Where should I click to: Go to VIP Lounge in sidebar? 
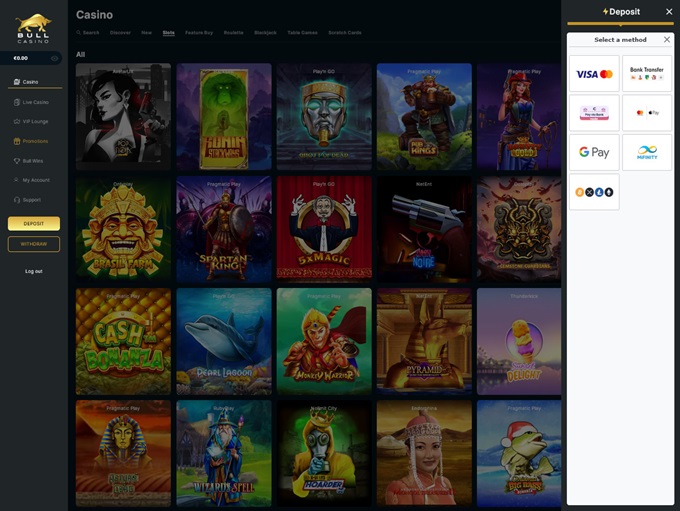pyautogui.click(x=35, y=121)
